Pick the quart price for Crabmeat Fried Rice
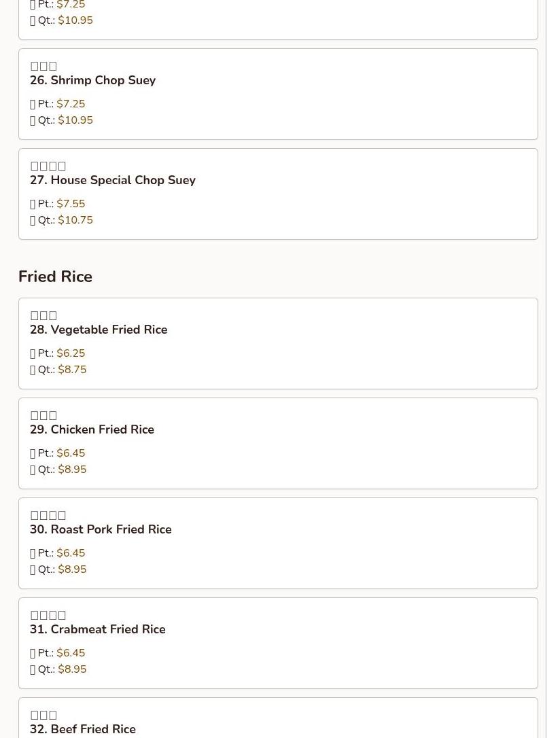560x738 pixels. pos(72,669)
